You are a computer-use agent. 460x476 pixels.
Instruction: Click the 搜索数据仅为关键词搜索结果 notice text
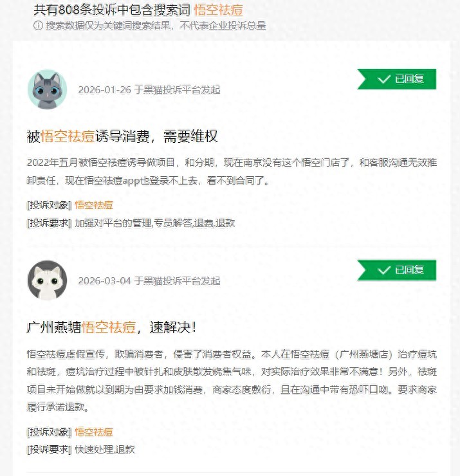[156, 26]
